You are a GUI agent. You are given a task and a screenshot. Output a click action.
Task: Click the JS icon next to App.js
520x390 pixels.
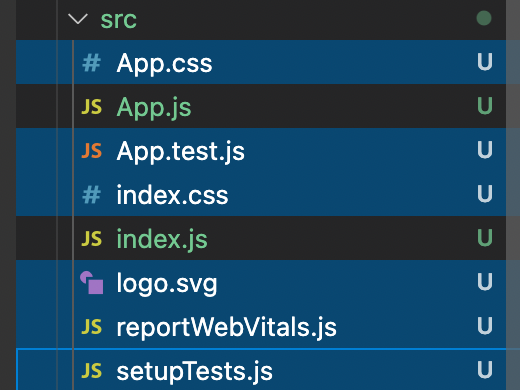click(x=92, y=107)
